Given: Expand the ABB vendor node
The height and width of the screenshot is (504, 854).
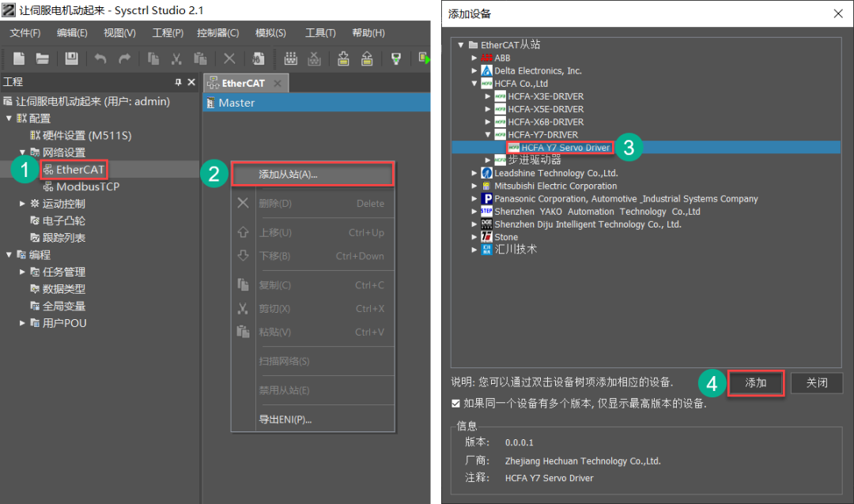Looking at the screenshot, I should click(x=474, y=58).
